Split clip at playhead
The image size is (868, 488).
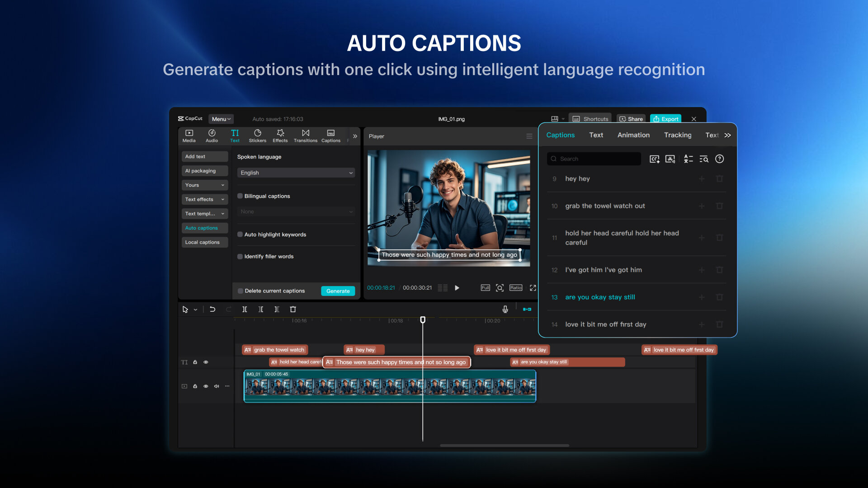[x=245, y=310]
